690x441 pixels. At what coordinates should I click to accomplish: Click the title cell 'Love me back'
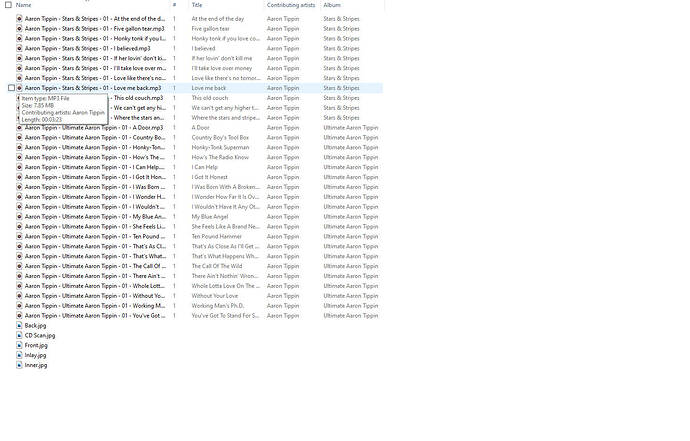tap(209, 88)
